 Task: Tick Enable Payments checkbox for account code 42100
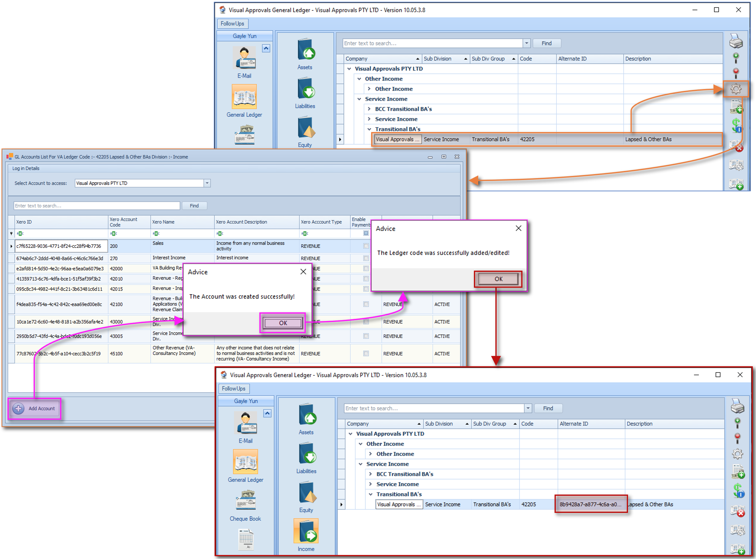[x=366, y=304]
